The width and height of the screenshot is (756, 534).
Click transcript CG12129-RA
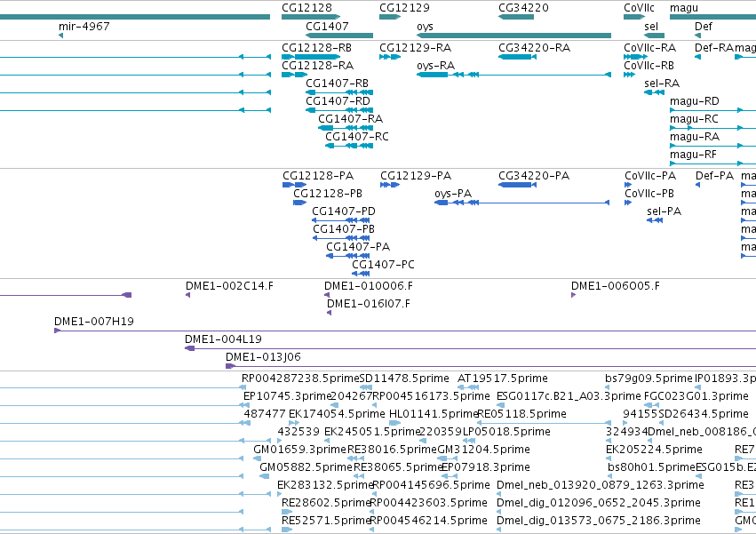click(x=390, y=57)
